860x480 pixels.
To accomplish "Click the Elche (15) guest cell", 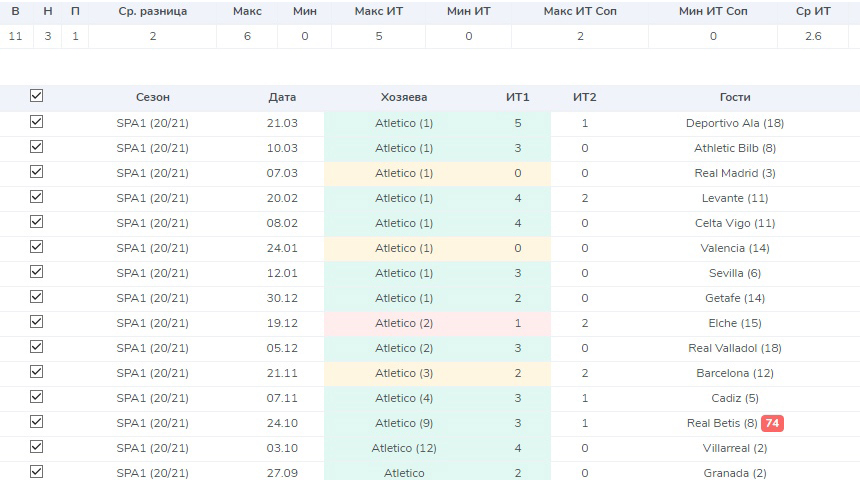I will coord(734,323).
